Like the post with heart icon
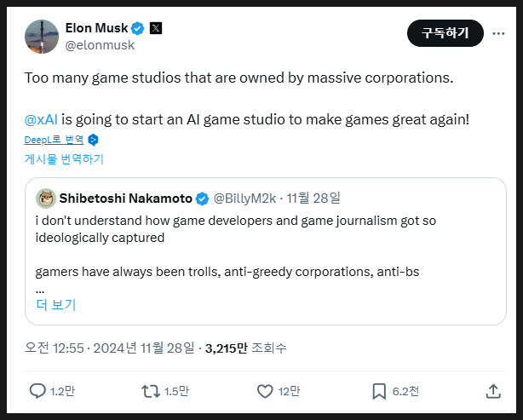 coord(265,391)
